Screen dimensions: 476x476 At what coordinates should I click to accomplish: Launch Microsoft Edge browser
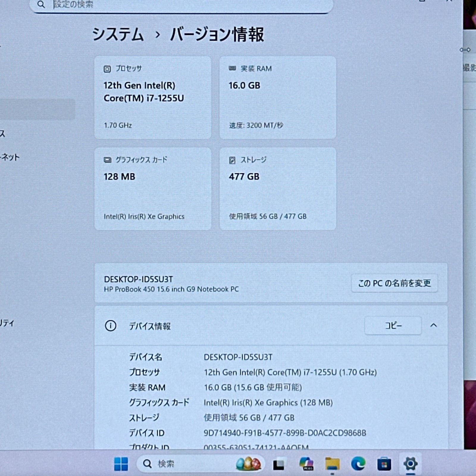[x=358, y=464]
